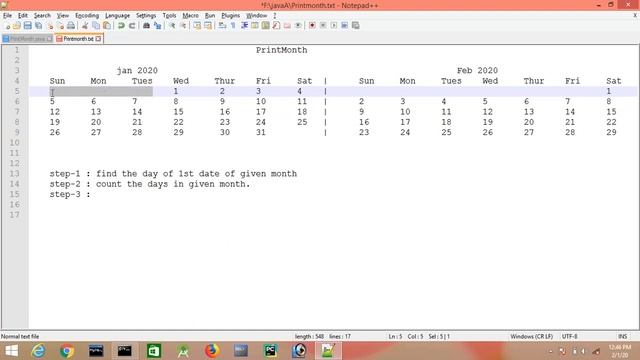
Task: Click the Close All toolbar icon
Action: [x=60, y=26]
